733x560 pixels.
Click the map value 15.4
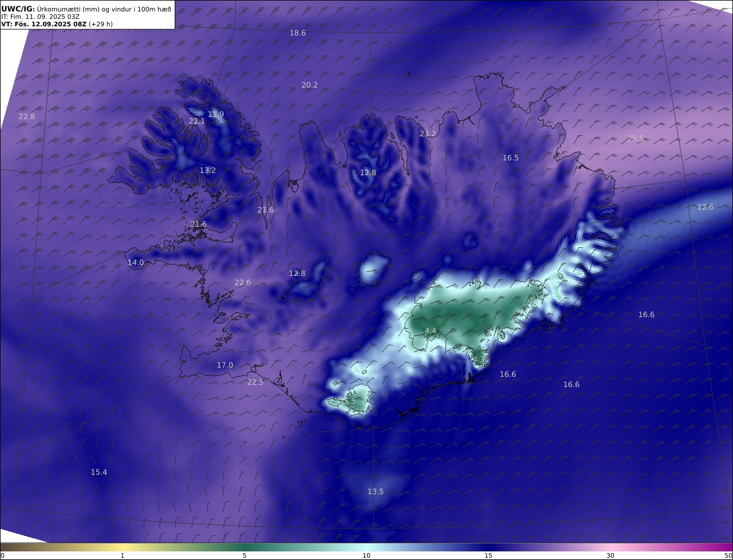tap(98, 472)
